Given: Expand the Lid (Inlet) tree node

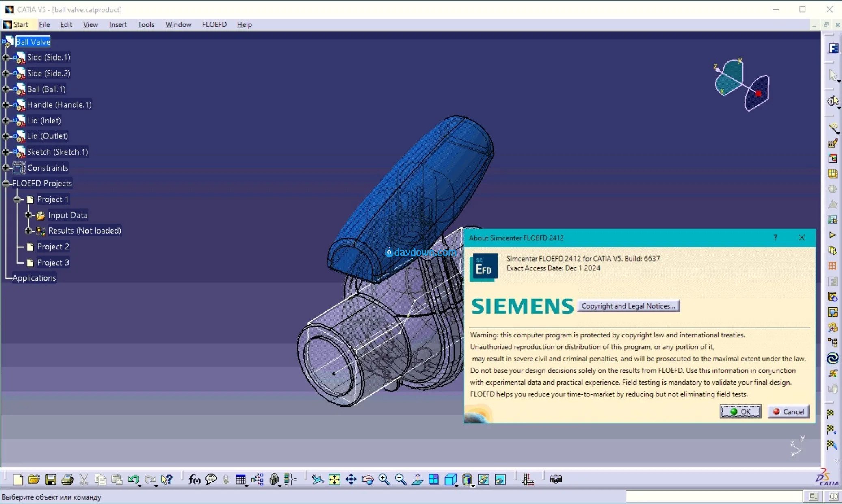Looking at the screenshot, I should (5, 121).
